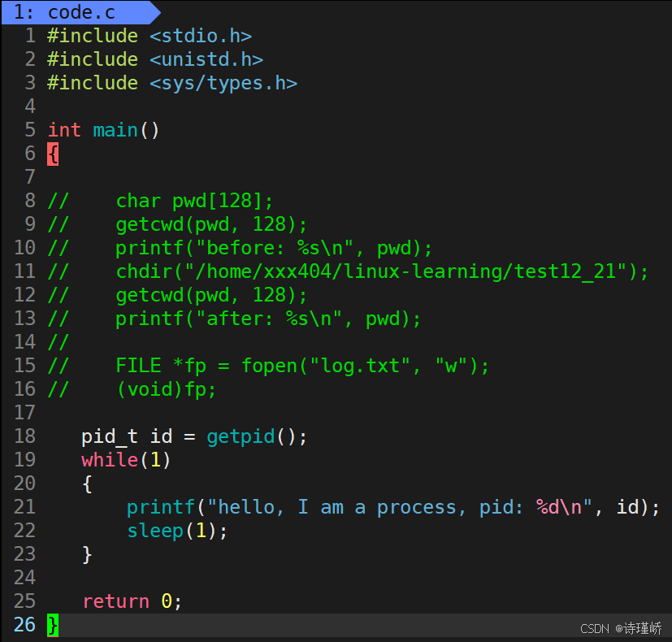
Task: Click 'pid_t id' declaration text
Action: (x=127, y=436)
